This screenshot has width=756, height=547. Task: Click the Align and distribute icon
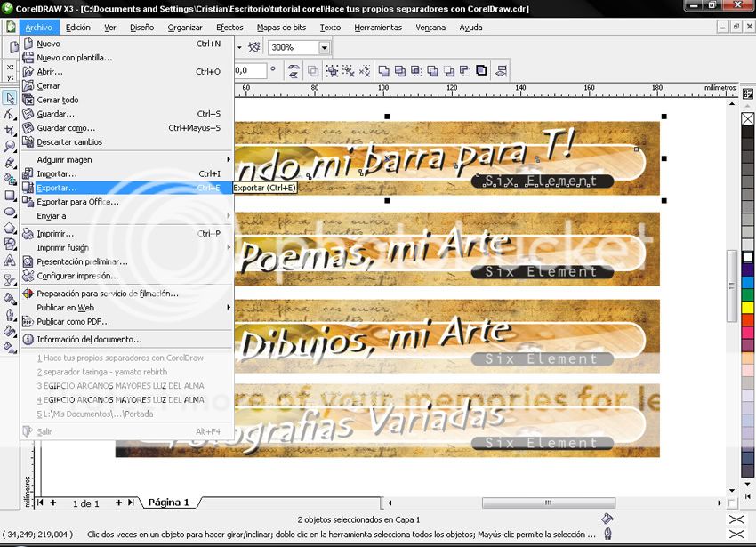pyautogui.click(x=501, y=71)
